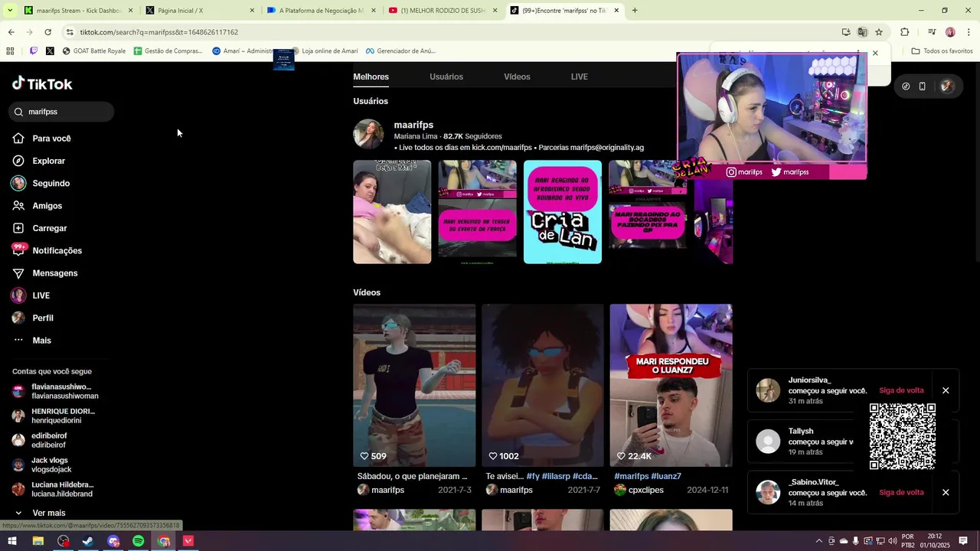Open the browser extensions puzzle icon
Image resolution: width=980 pixels, height=551 pixels.
(905, 32)
